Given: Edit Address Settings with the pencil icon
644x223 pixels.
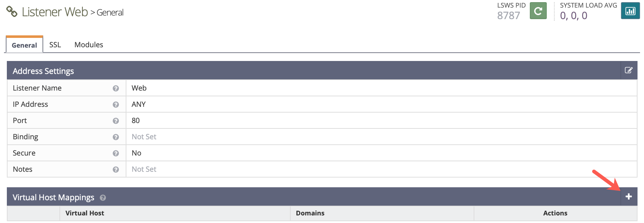Looking at the screenshot, I should (629, 70).
